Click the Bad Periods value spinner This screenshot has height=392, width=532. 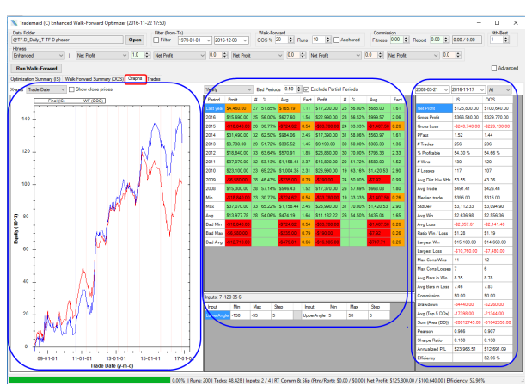(290, 89)
